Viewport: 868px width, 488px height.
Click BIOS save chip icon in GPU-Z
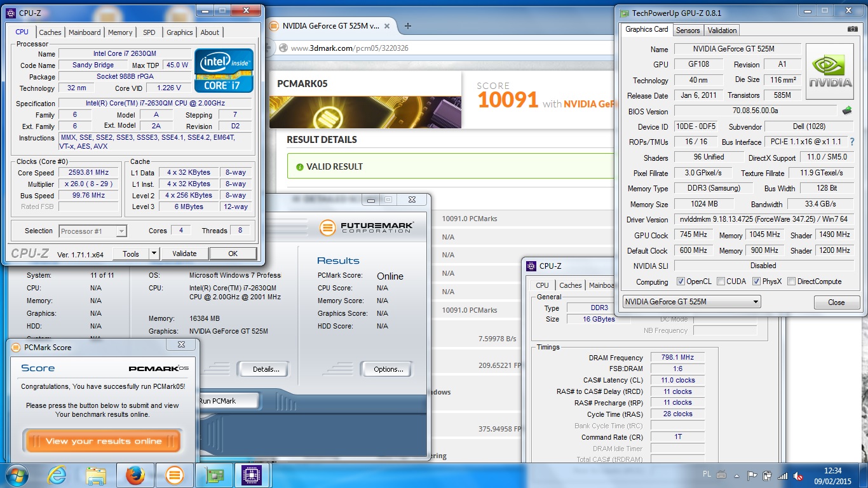click(x=847, y=111)
